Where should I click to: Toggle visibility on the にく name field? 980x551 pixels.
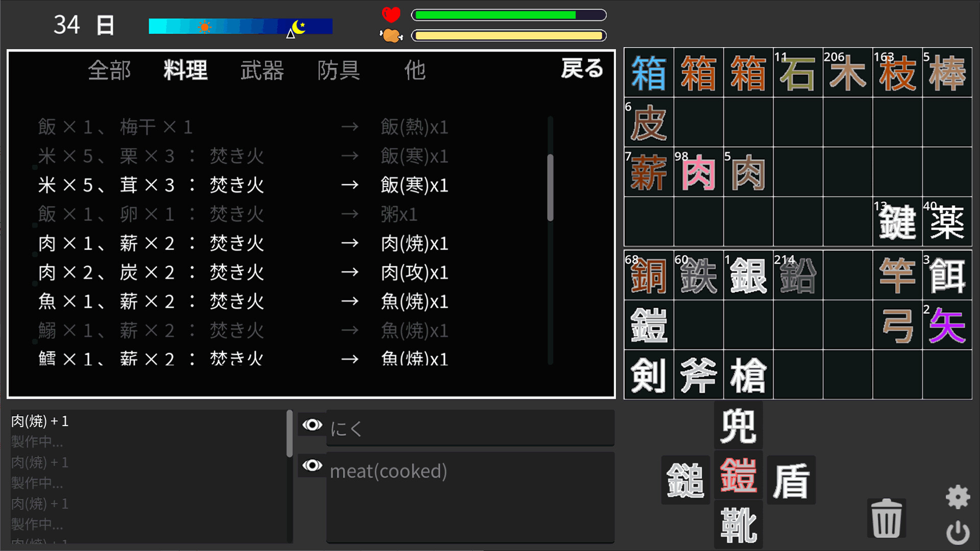(312, 425)
